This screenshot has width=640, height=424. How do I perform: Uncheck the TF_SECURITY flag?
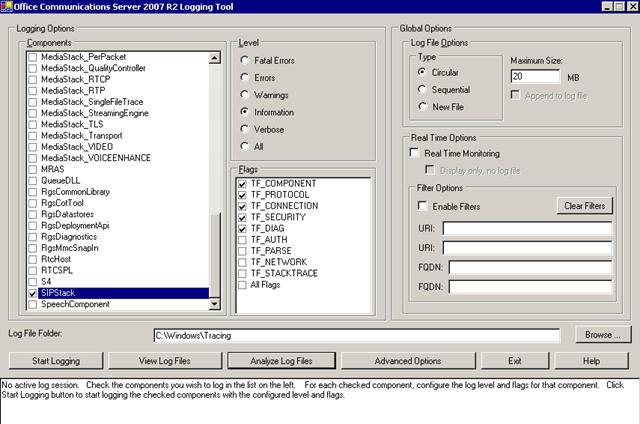(x=242, y=218)
